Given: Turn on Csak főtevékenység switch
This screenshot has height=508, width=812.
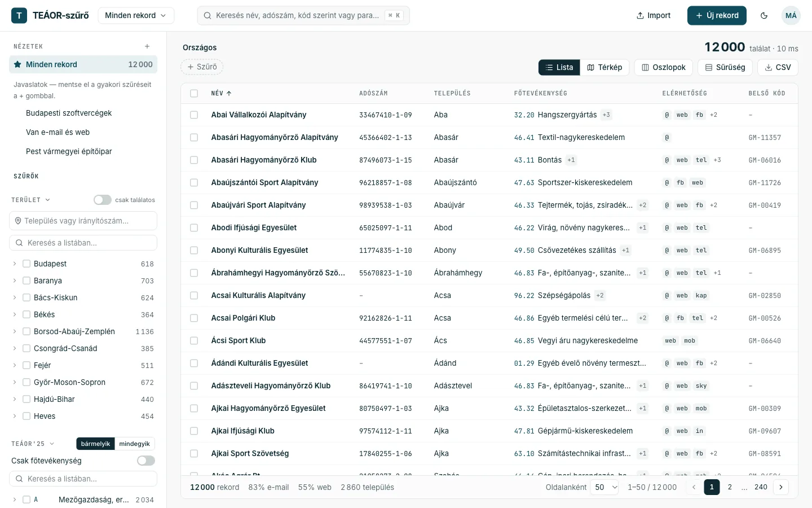Looking at the screenshot, I should point(146,461).
